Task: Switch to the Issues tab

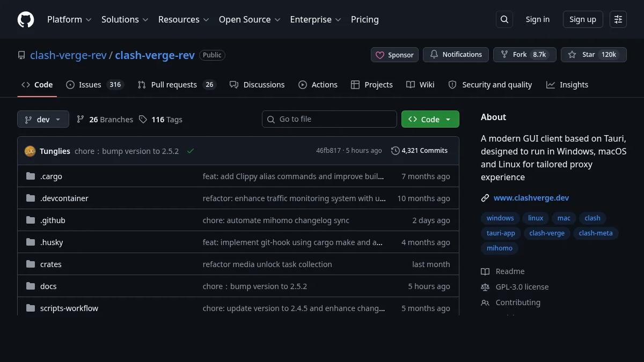Action: 95,85
